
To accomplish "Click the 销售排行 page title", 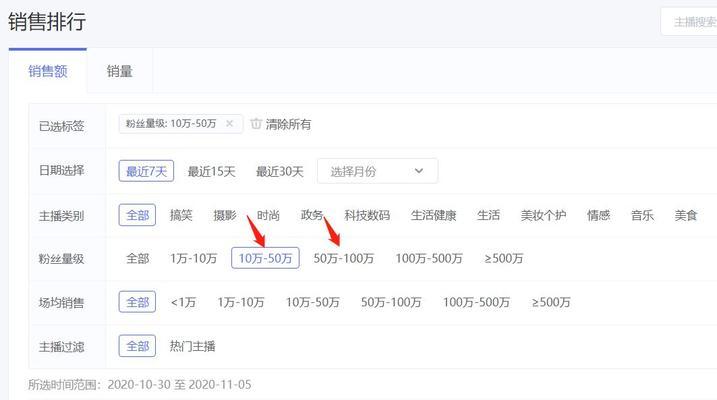I will [x=47, y=21].
